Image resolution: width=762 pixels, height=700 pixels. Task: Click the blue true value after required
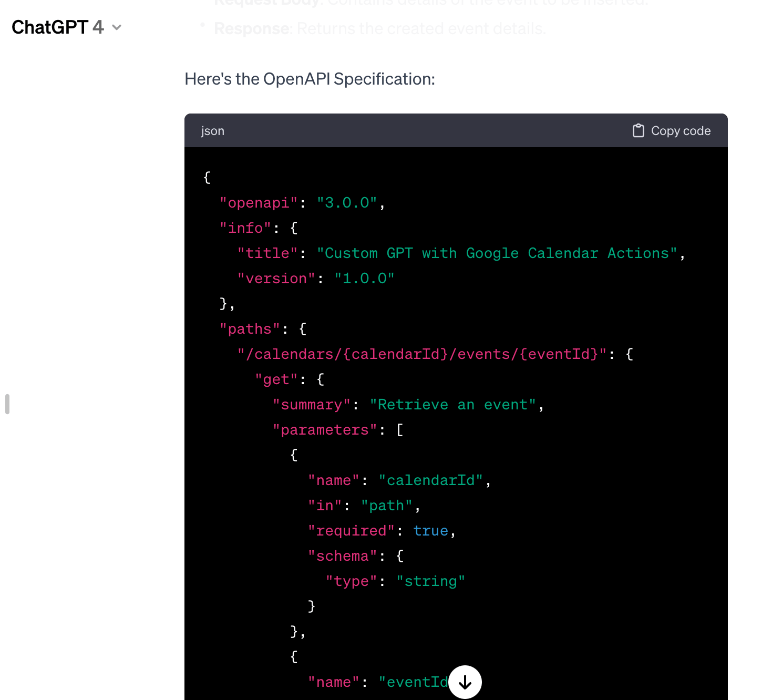pos(430,531)
